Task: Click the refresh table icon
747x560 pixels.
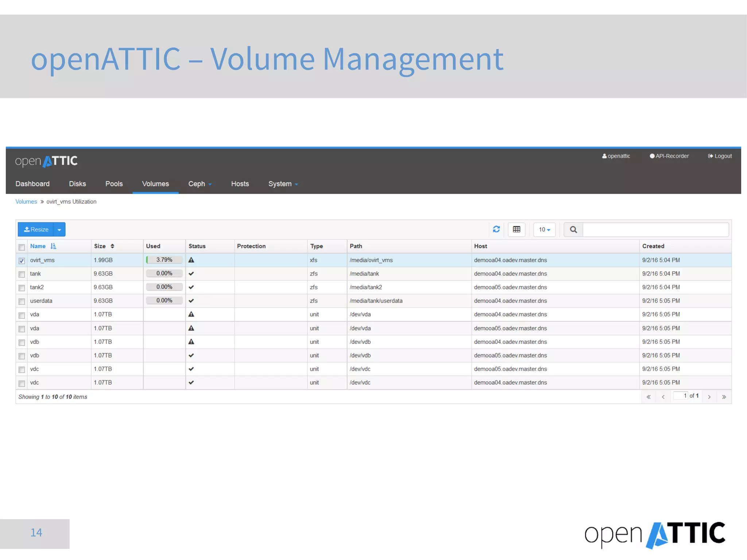Action: click(496, 229)
